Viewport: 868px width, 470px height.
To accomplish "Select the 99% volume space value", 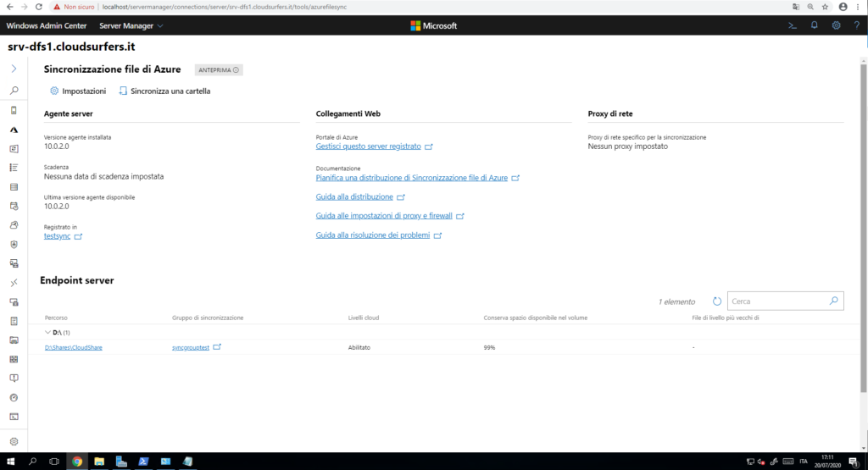I will point(489,348).
